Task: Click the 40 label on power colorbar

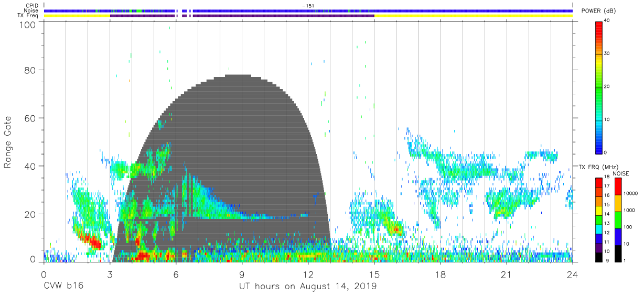Action: [608, 20]
